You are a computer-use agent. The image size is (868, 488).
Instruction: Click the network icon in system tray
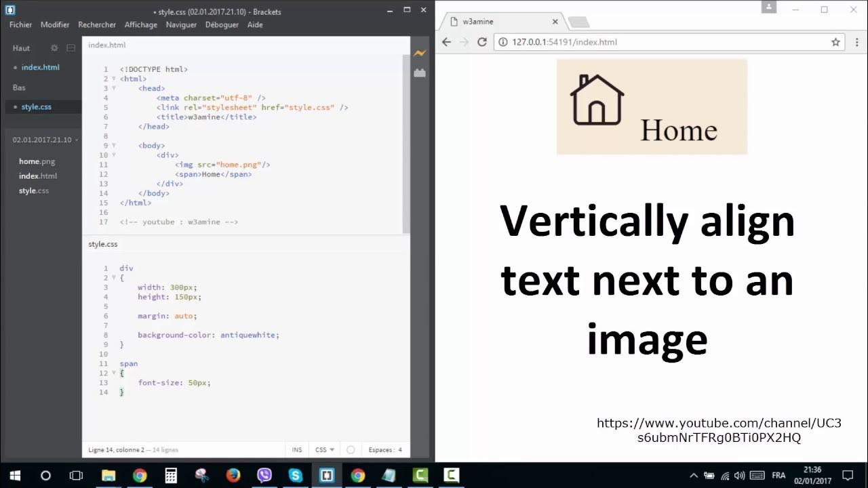tap(725, 475)
